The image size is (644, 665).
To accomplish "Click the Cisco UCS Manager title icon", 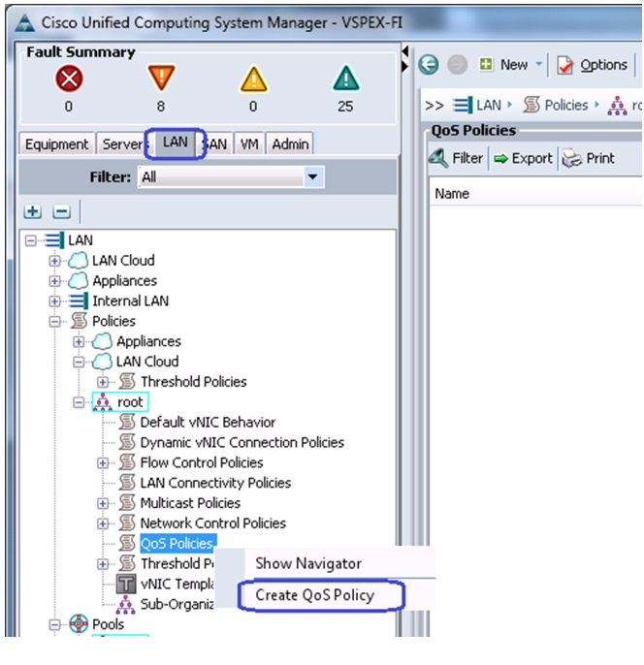I will click(24, 23).
